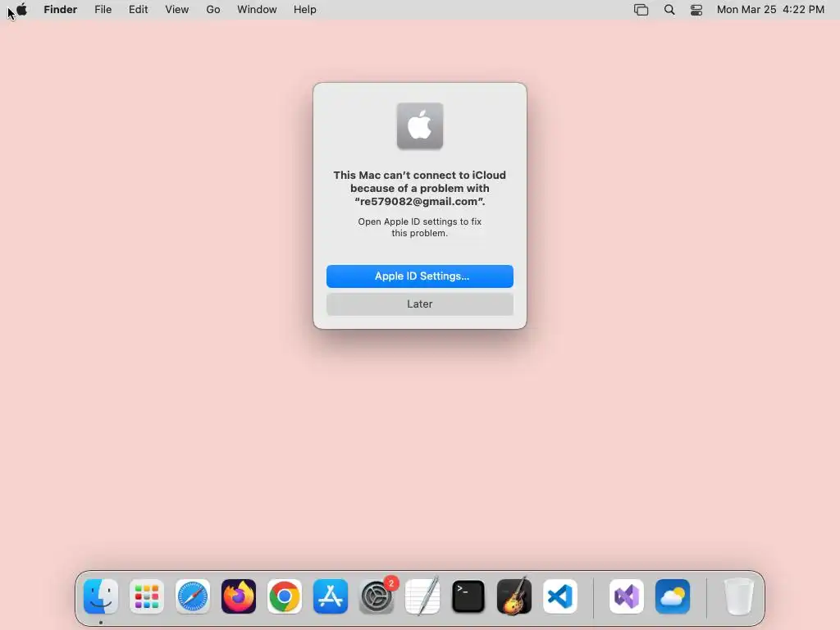The width and height of the screenshot is (840, 630).
Task: Open the View menu
Action: coord(177,10)
